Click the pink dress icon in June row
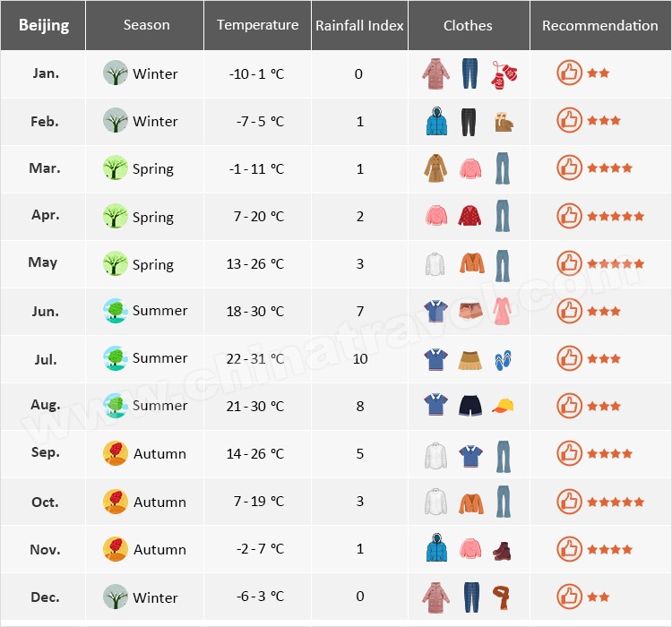 501,311
